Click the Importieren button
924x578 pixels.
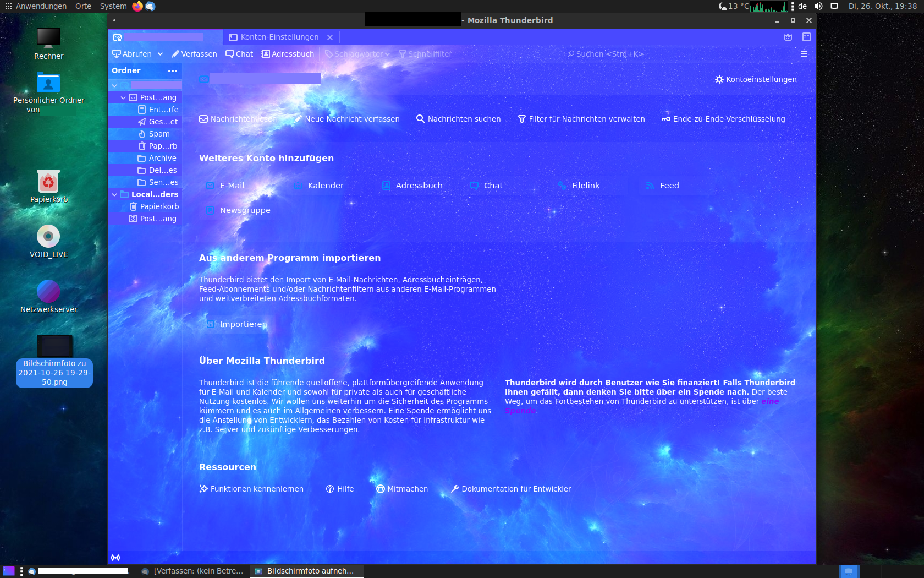coord(236,324)
